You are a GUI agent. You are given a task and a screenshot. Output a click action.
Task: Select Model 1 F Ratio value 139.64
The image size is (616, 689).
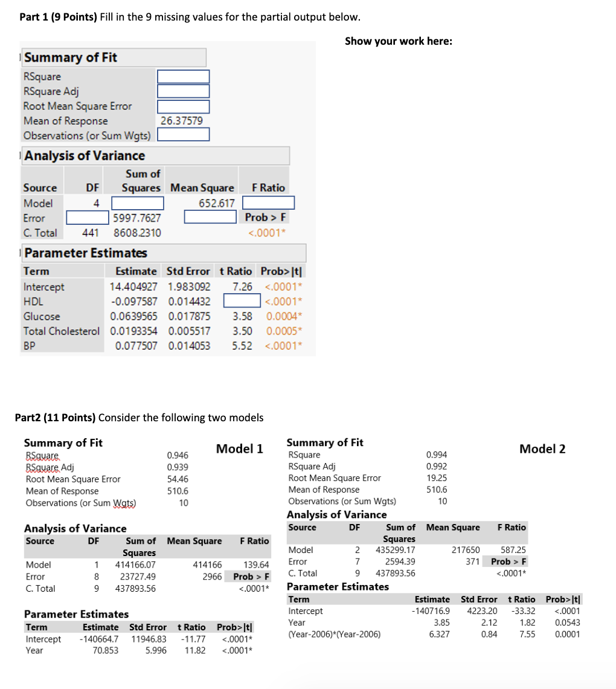(257, 565)
